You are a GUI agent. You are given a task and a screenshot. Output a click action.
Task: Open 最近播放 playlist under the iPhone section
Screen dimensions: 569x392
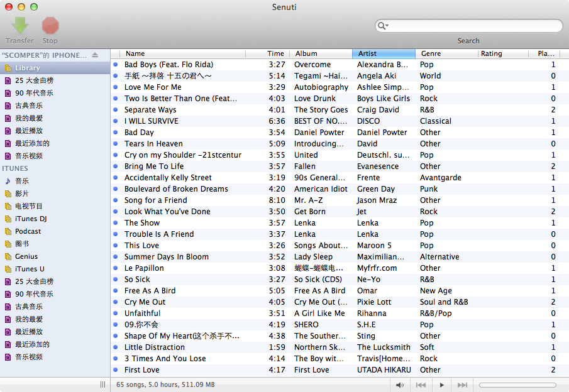pos(55,131)
